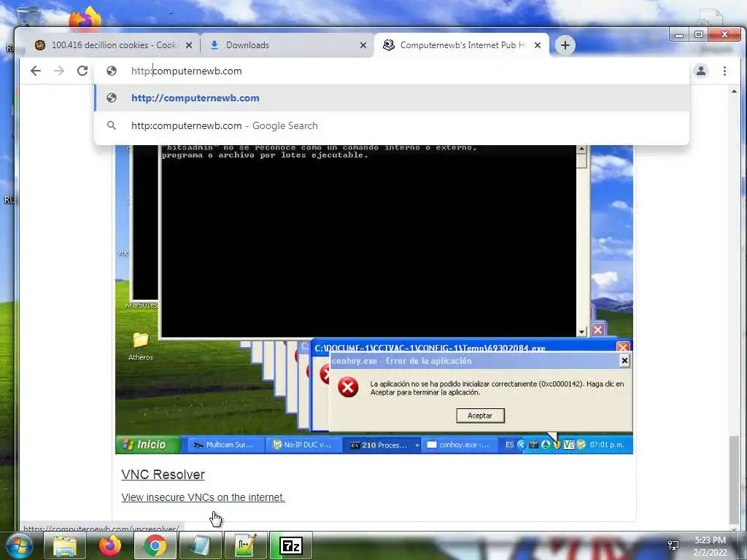Open the Chrome three-dot menu

pyautogui.click(x=724, y=71)
